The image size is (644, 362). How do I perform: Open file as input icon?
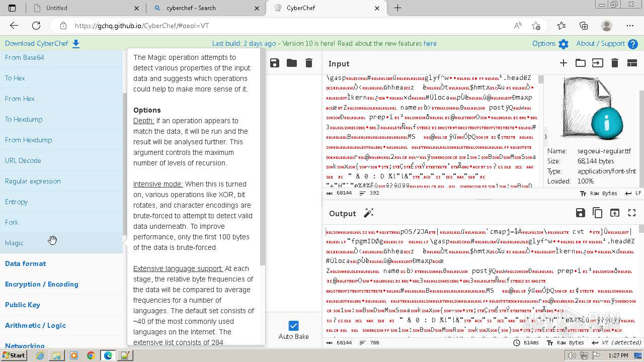[597, 63]
